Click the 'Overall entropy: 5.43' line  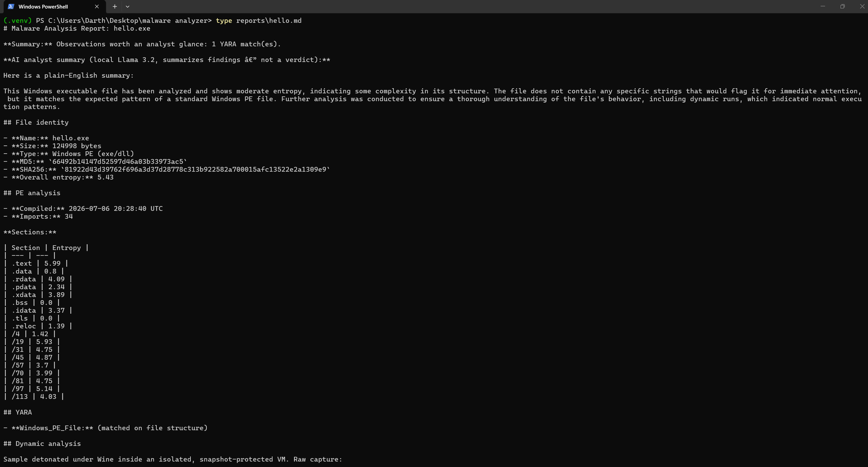pos(59,177)
